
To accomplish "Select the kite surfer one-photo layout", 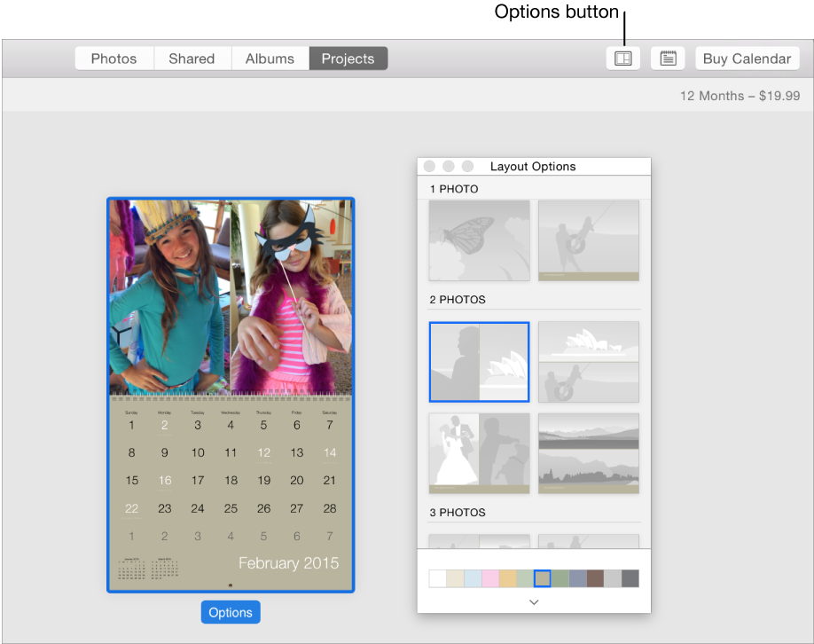I will coord(588,240).
